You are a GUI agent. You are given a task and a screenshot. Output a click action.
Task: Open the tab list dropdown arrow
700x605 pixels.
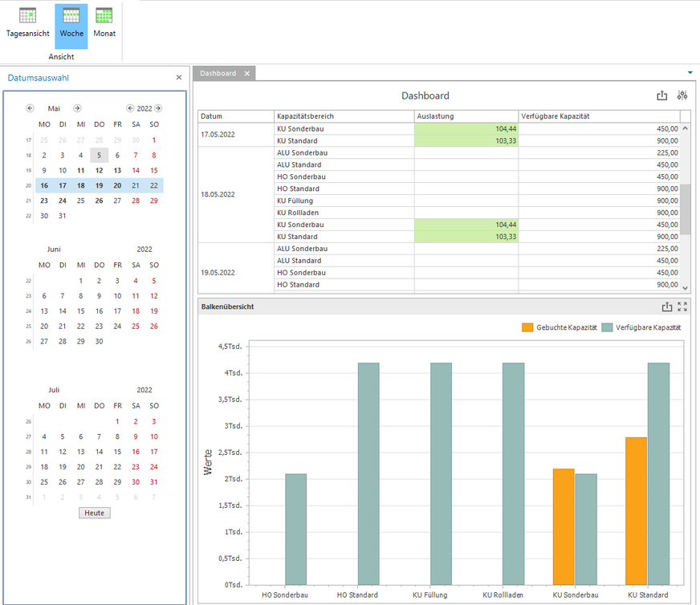point(690,73)
